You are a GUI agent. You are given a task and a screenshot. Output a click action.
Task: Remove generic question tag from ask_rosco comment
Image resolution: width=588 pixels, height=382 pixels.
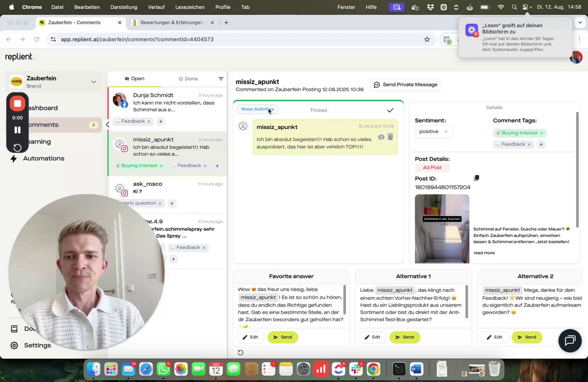tap(160, 203)
